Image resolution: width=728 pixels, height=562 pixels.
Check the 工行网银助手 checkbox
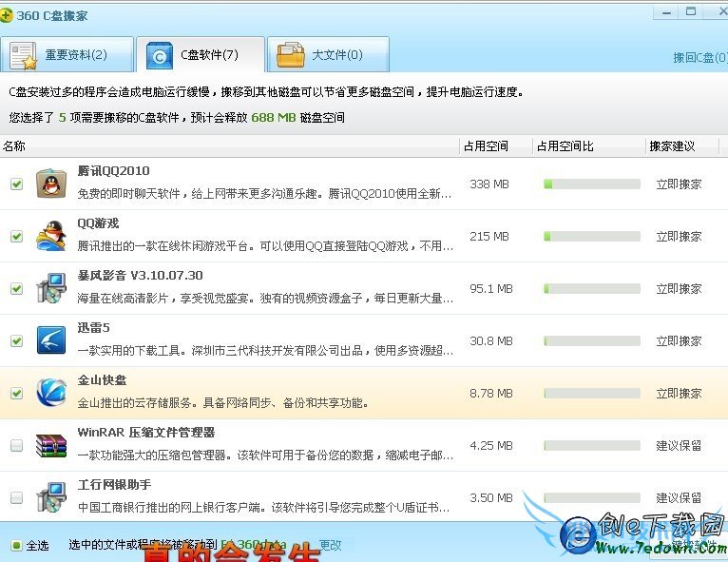(x=17, y=498)
